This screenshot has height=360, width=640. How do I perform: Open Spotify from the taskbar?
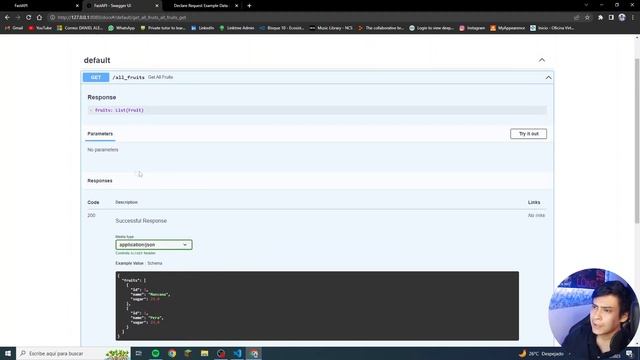(x=156, y=353)
